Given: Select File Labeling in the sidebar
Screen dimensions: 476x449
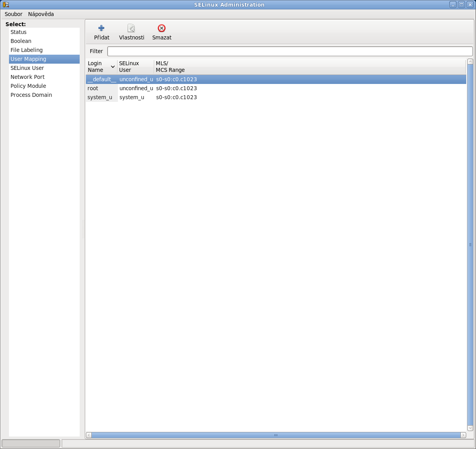Looking at the screenshot, I should (44, 50).
